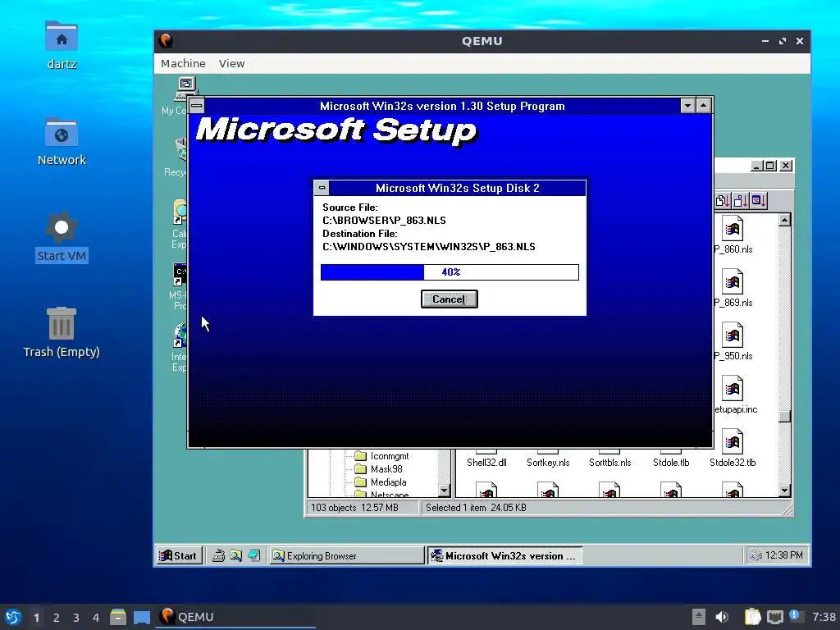
Task: Click the removable media eject tray icon
Action: [x=698, y=617]
